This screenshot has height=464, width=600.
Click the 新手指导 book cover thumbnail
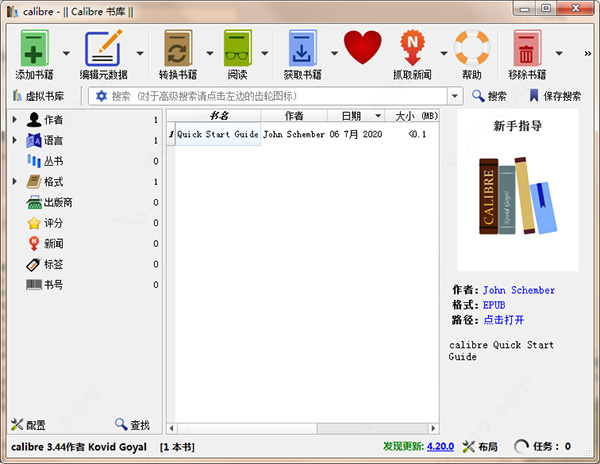[518, 190]
